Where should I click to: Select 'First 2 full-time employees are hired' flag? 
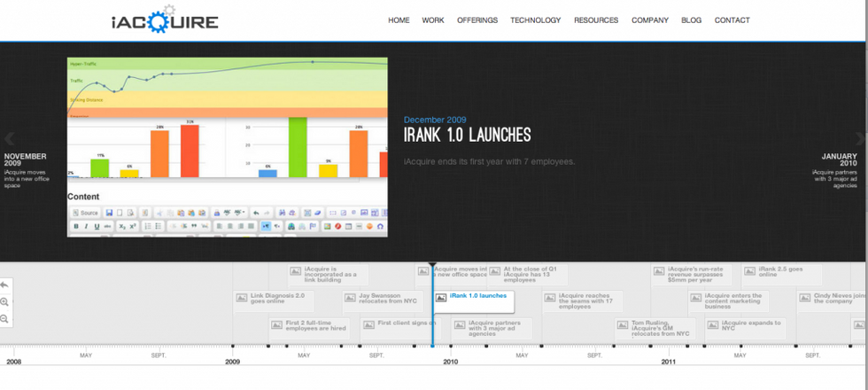click(311, 329)
